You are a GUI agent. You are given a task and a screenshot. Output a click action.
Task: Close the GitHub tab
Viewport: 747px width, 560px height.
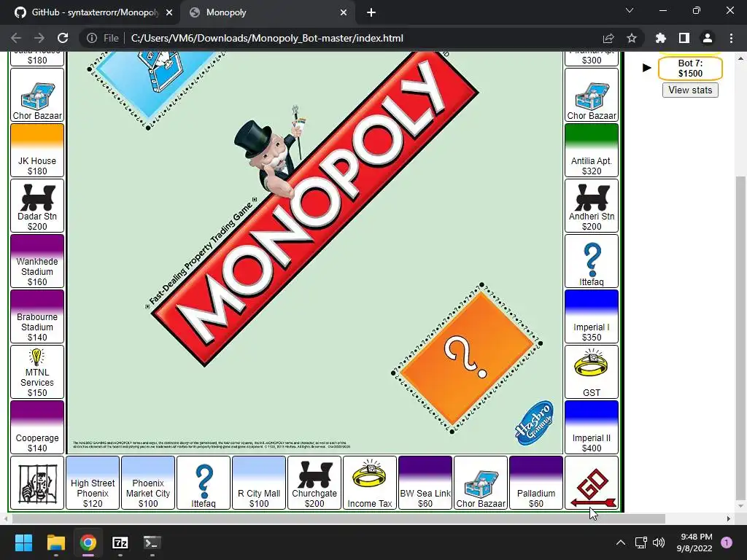[169, 12]
